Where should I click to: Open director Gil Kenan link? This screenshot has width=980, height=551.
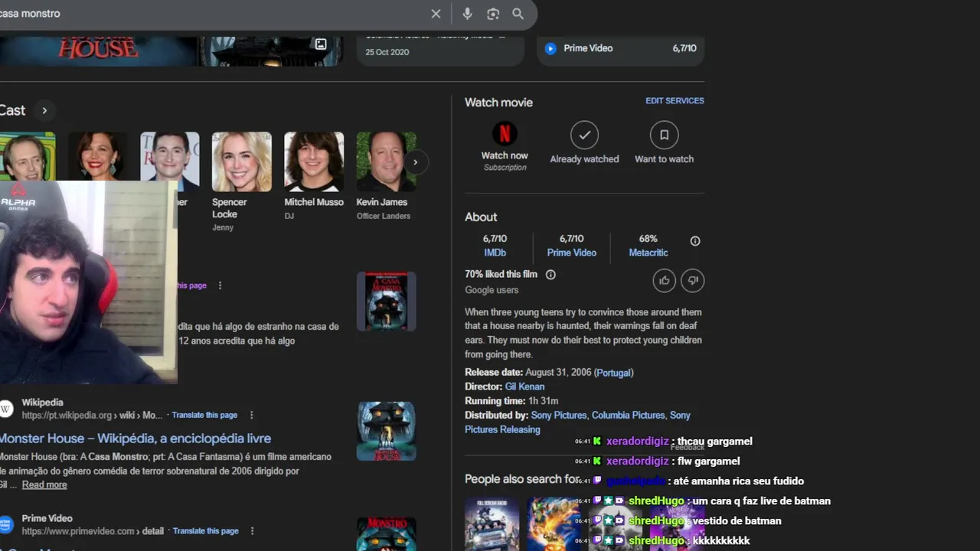point(524,386)
